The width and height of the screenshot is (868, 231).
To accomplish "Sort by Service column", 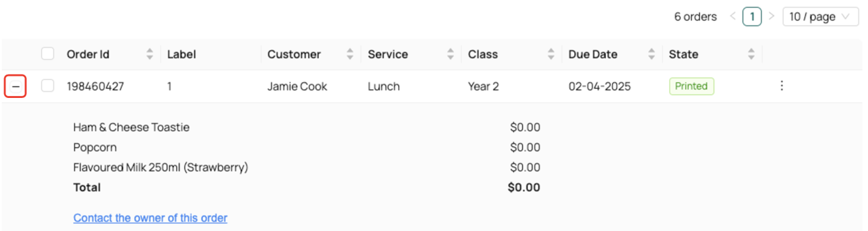I will point(450,54).
